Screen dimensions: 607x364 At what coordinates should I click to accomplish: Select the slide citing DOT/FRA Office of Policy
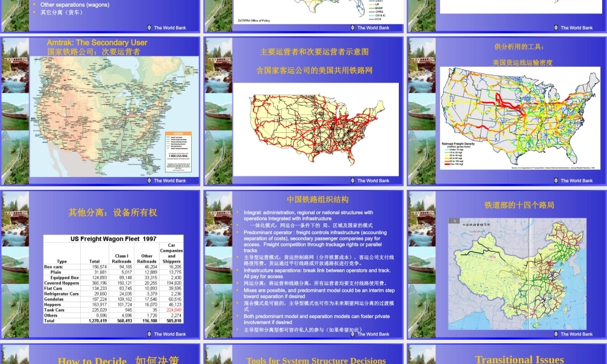303,16
